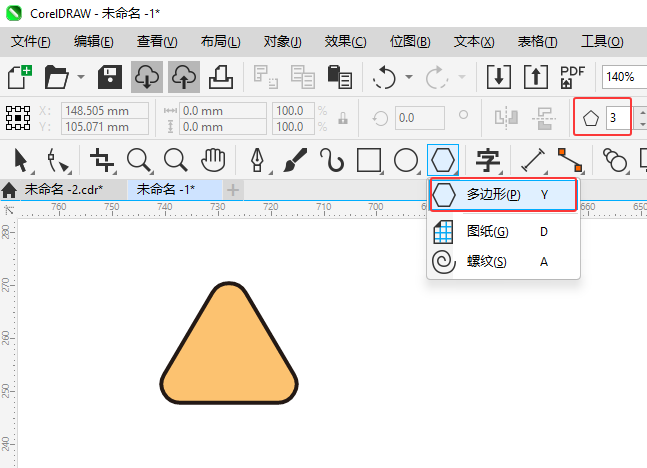647x468 pixels.
Task: Choose 螺纹(S) from the flyout
Action: click(x=503, y=262)
